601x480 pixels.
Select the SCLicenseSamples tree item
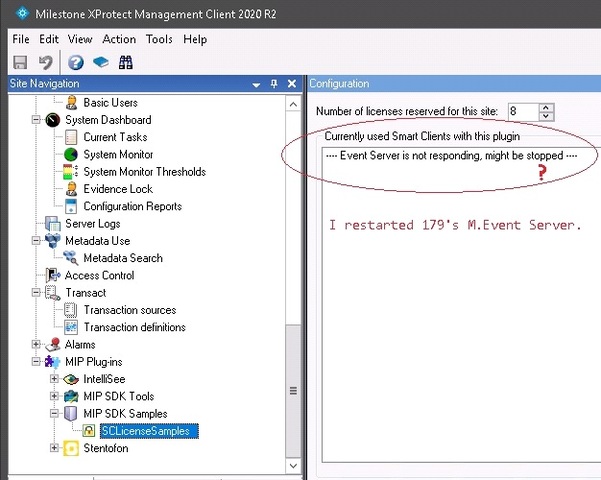144,431
